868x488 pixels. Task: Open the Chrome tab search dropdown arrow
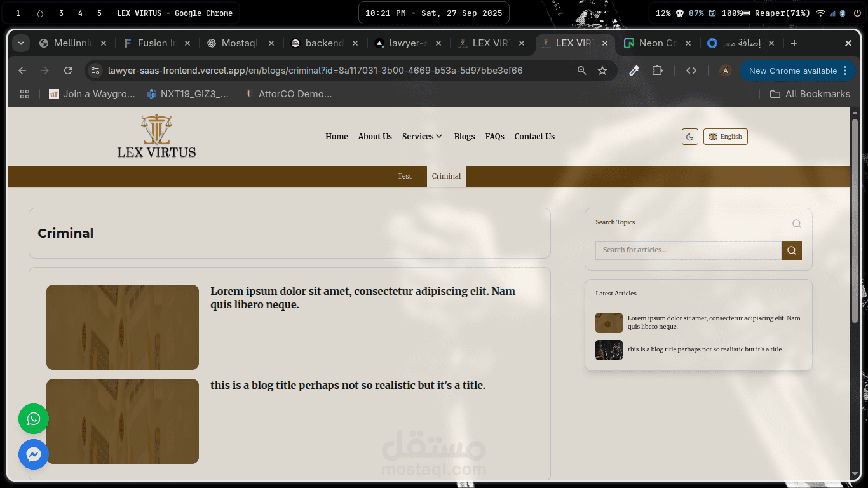21,43
